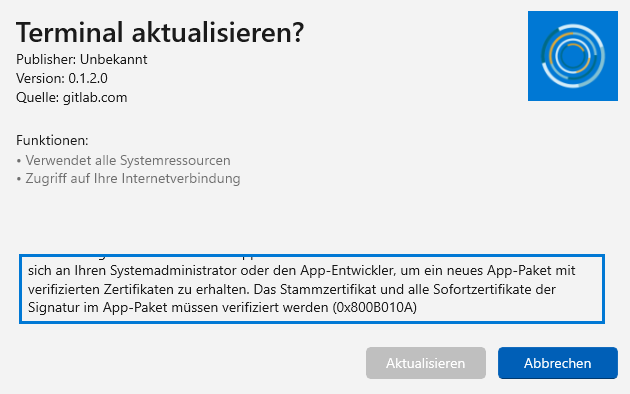Click the 'Unbekannt' publisher value
The image size is (630, 394).
(x=114, y=59)
